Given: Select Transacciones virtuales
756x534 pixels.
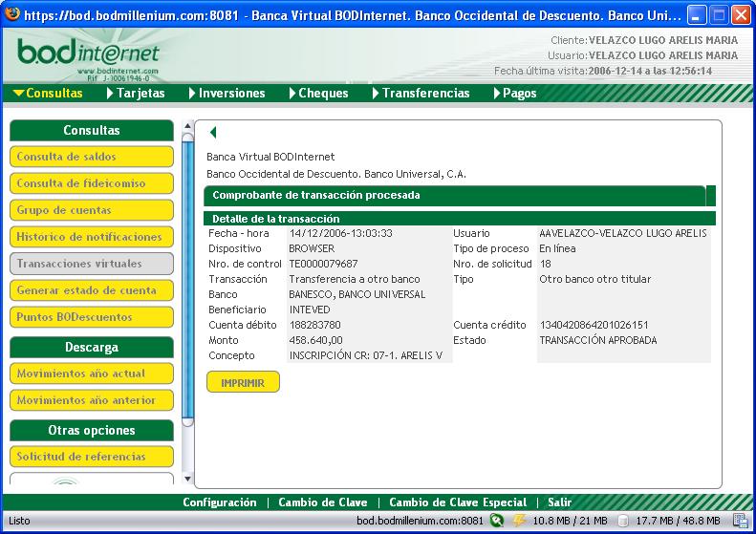Looking at the screenshot, I should click(92, 264).
